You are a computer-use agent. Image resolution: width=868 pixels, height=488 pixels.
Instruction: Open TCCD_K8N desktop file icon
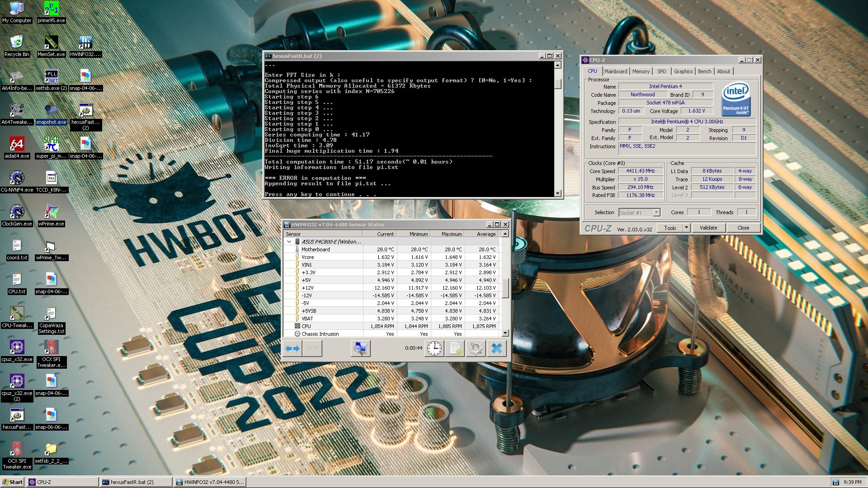tap(51, 182)
